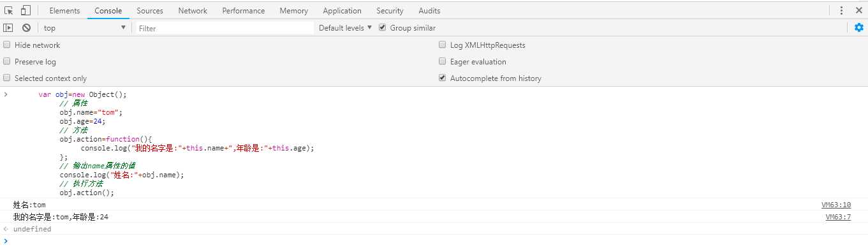The height and width of the screenshot is (250, 868).
Task: Open the console settings gear icon
Action: [859, 27]
